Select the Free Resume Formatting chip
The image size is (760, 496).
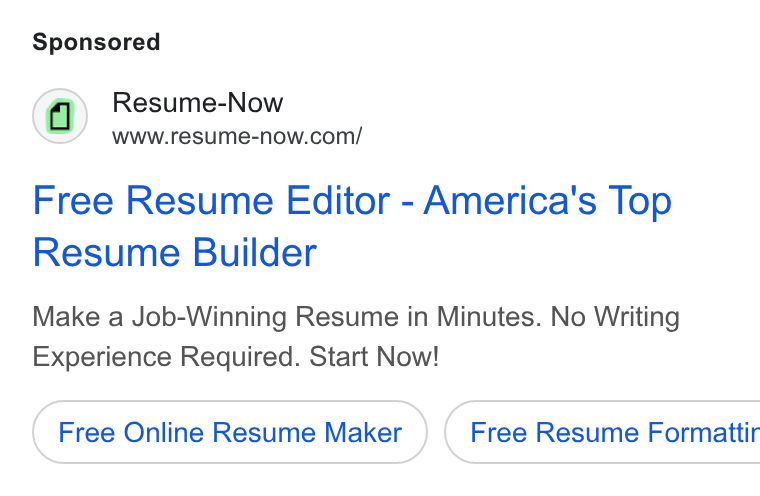click(x=602, y=432)
